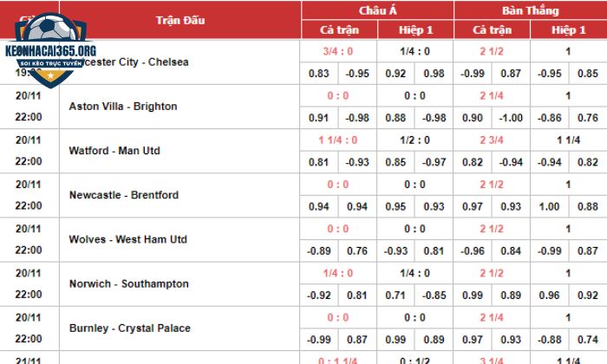Click 1 1/4 : 0 handicap for Watford

point(338,140)
